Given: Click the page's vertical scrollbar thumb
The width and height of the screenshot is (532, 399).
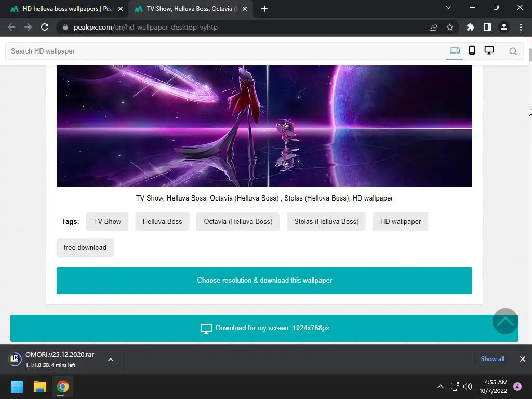Looking at the screenshot, I should [530, 55].
